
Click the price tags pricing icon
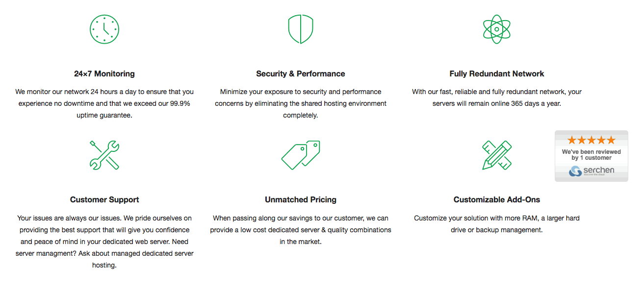[301, 155]
